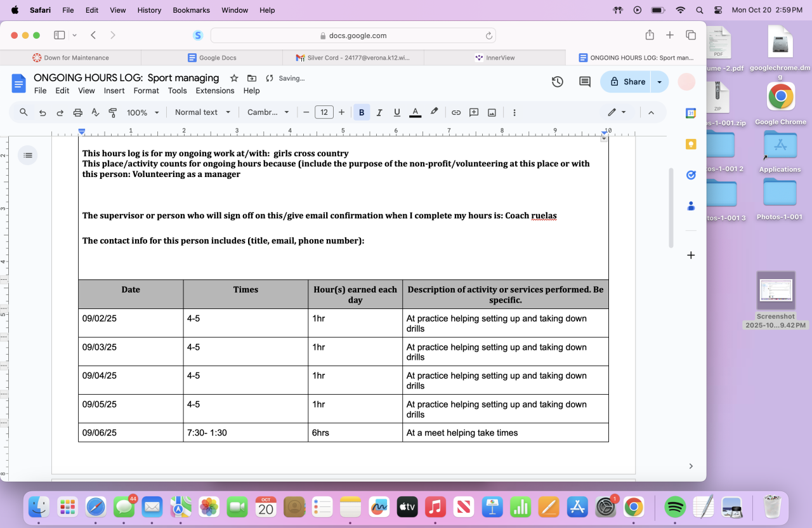The image size is (812, 528).
Task: Insert link using chain icon
Action: (455, 112)
